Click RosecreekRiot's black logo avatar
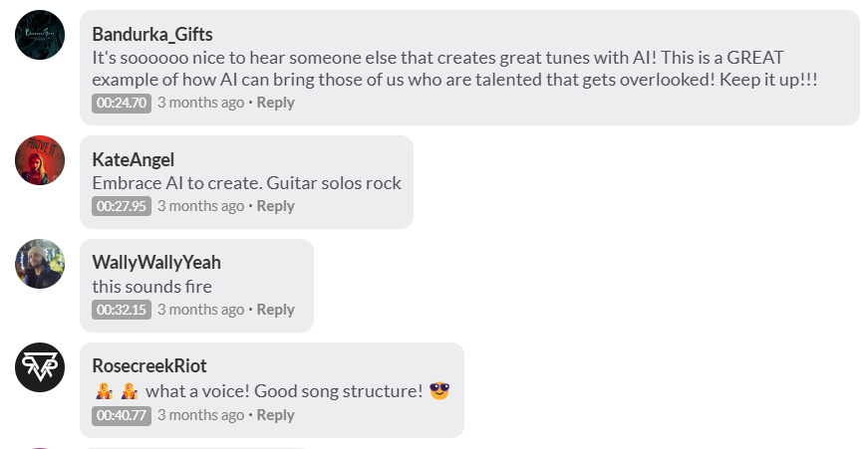868x449 pixels. [x=40, y=367]
